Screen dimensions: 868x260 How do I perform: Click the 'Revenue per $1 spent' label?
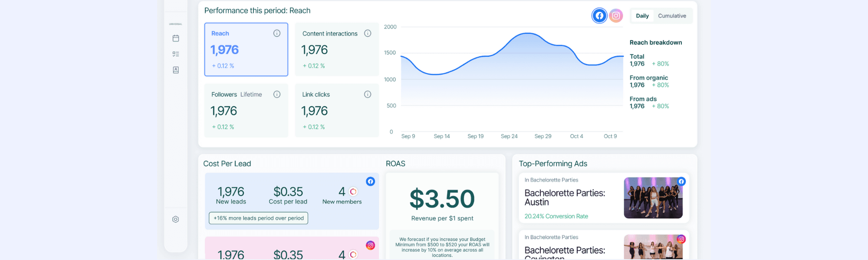pyautogui.click(x=442, y=218)
